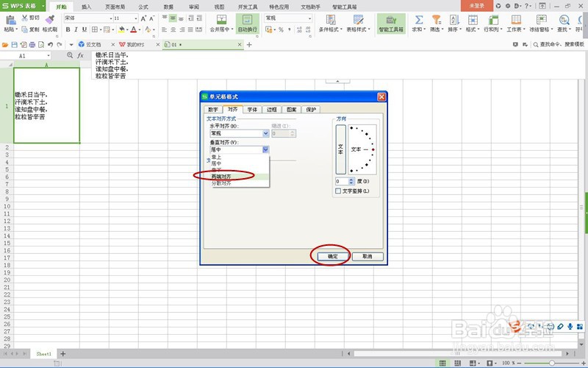588x368 pixels.
Task: Open the font color dropdown arrow
Action: (140, 29)
